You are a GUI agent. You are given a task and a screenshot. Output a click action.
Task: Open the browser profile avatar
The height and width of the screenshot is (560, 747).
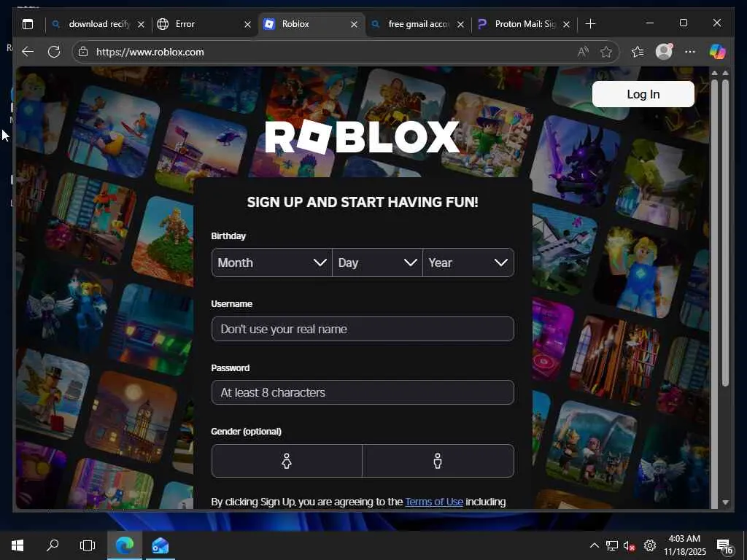click(664, 52)
